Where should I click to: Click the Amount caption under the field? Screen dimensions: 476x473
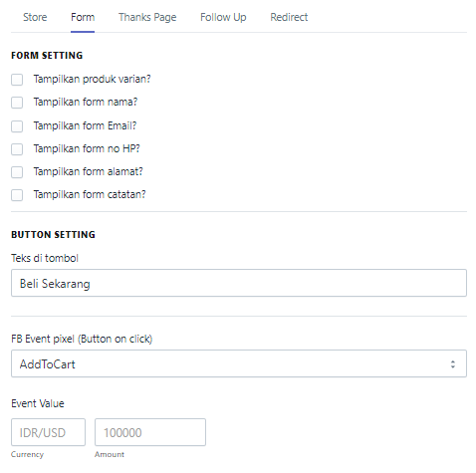coord(110,454)
